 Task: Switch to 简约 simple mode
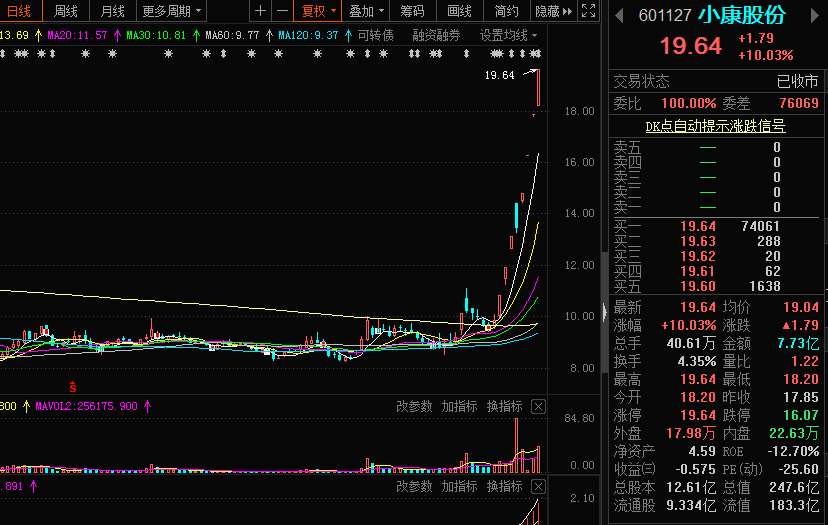click(x=506, y=11)
